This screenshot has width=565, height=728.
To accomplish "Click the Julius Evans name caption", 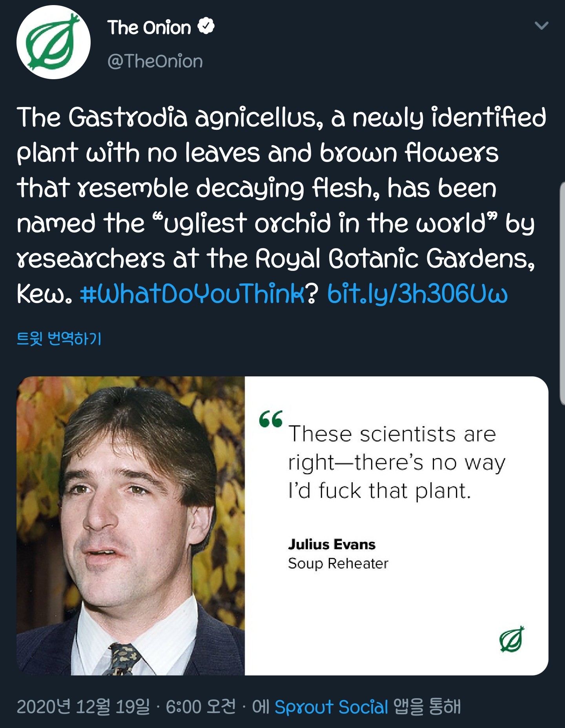I will [332, 544].
